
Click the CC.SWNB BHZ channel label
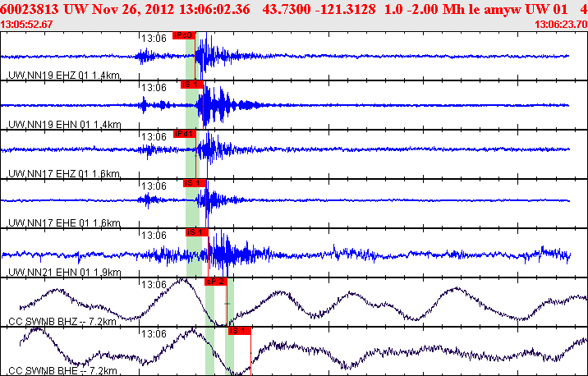tap(59, 322)
